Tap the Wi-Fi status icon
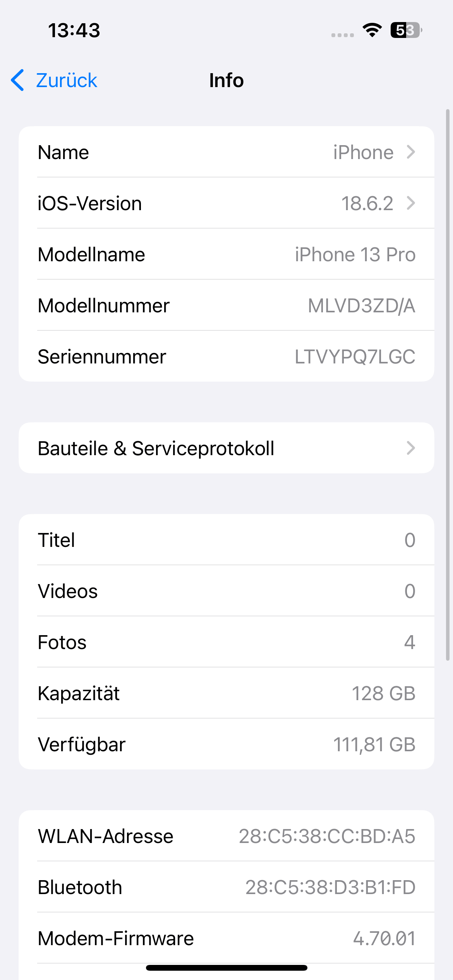Screen dimensions: 453x980 coord(372,30)
